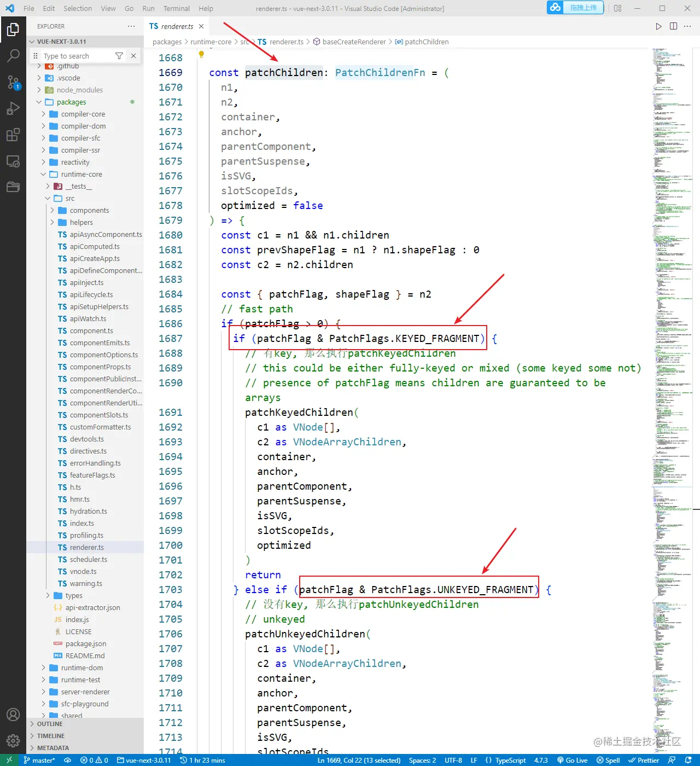
Task: Toggle Prettier formatter status item
Action: [644, 760]
